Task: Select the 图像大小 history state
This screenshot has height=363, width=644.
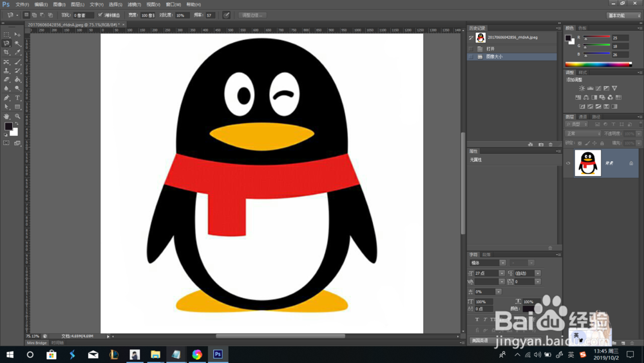Action: (x=512, y=57)
